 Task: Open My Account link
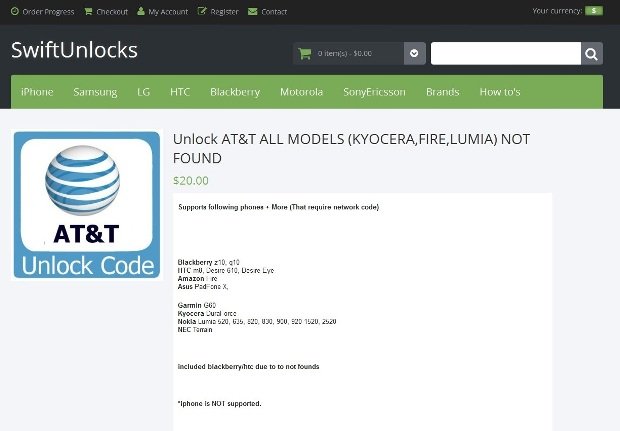168,12
